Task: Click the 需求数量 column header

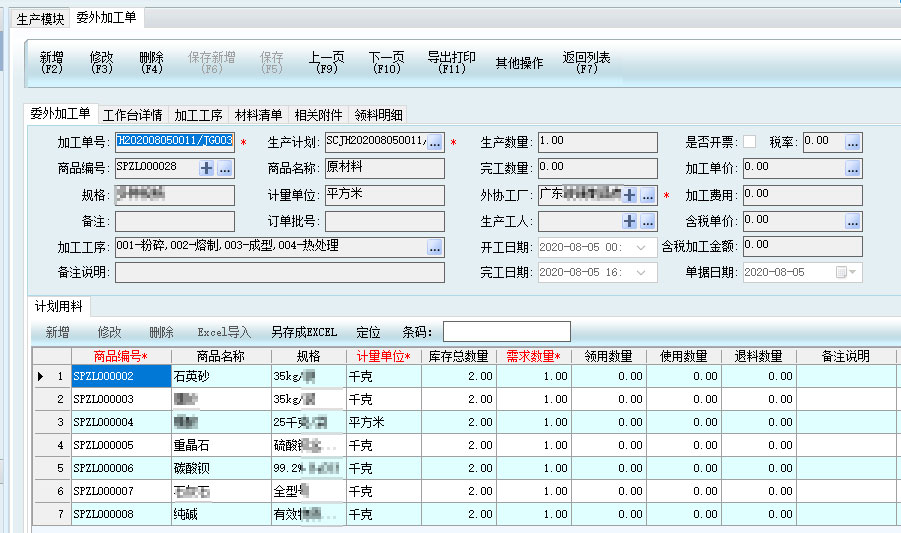Action: click(534, 356)
